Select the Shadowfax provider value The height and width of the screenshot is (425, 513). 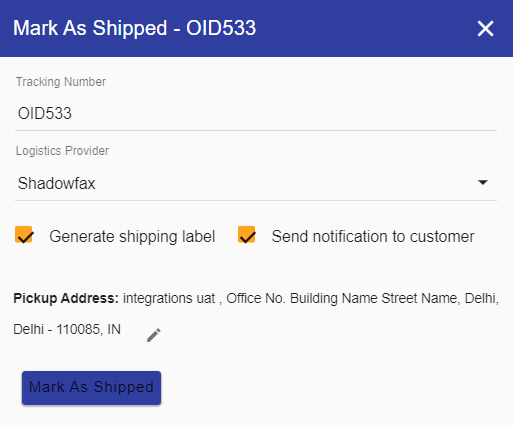coord(56,183)
